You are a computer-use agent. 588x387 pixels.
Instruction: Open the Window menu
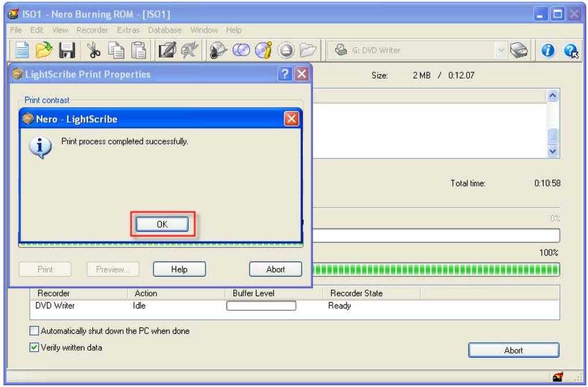click(x=204, y=30)
